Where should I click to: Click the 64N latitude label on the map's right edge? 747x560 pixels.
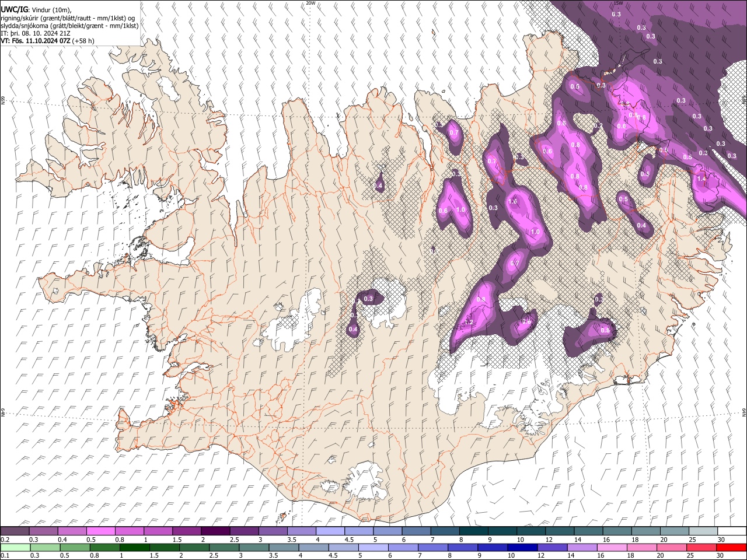744,412
